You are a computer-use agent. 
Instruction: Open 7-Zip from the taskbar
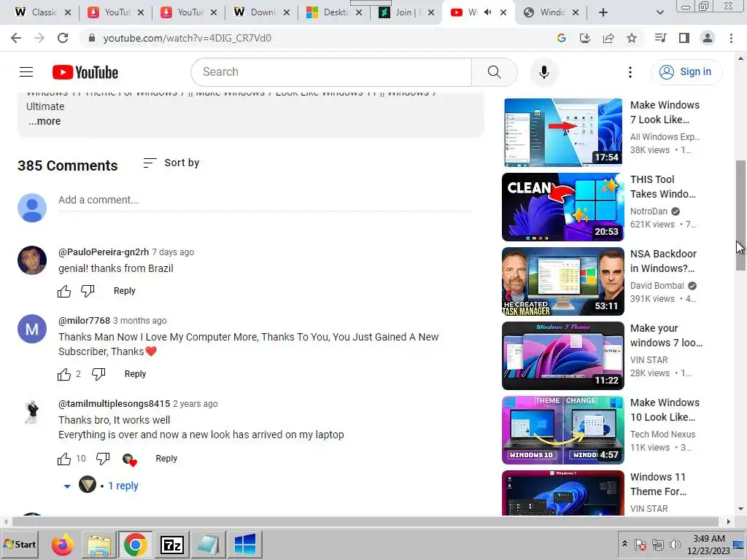(x=171, y=545)
